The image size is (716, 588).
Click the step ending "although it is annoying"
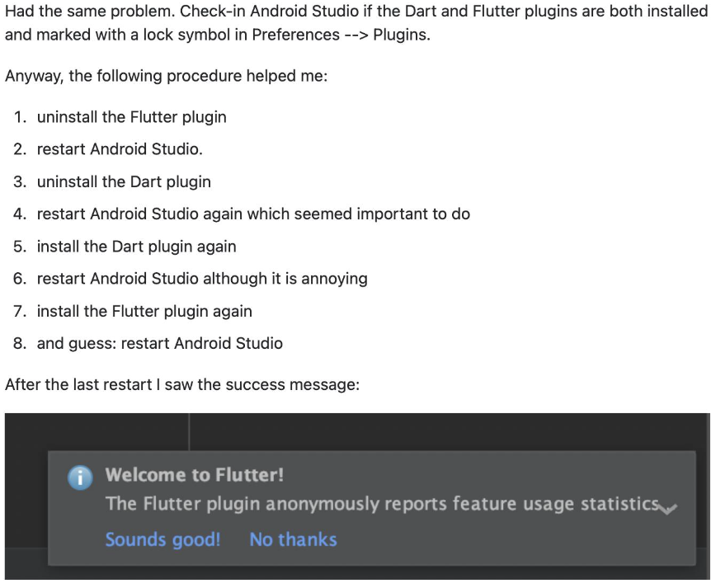202,279
